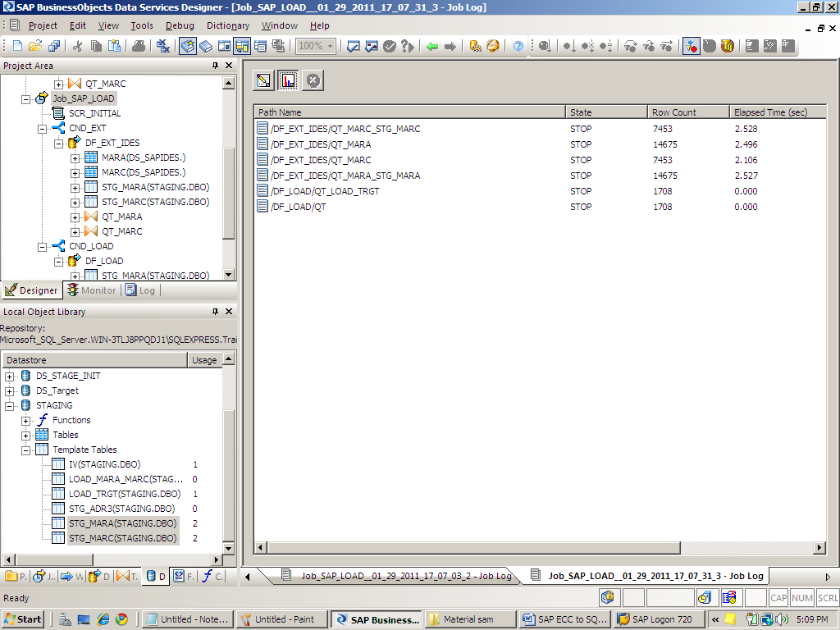Collapse the DF_EXT_IDES tree node

(58, 144)
